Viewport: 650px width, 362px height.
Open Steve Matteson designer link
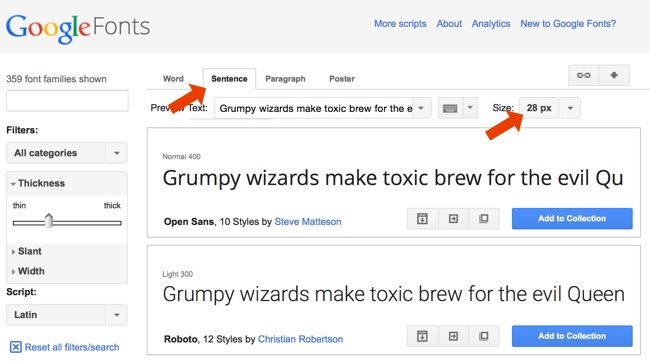(x=308, y=222)
